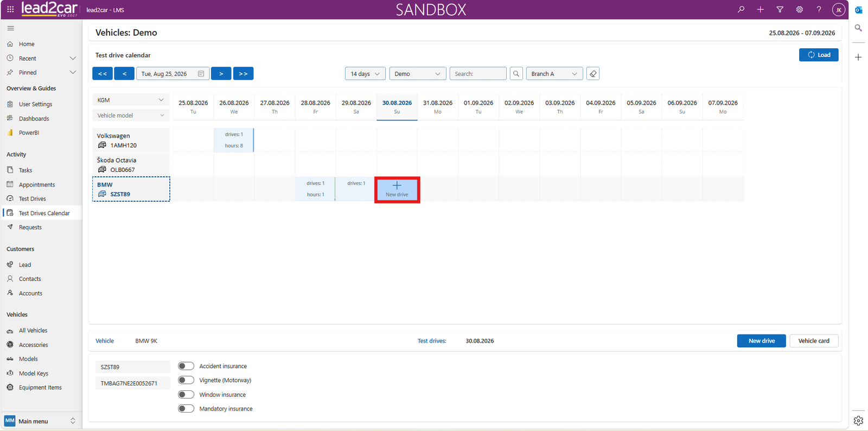Open the settings gear in the top bar

point(800,9)
